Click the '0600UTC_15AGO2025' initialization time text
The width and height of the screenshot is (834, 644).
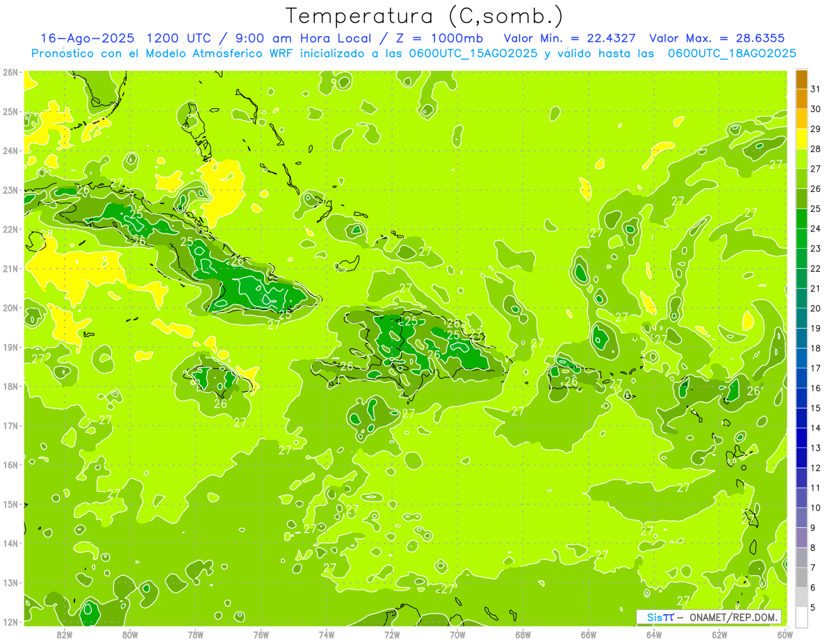473,53
